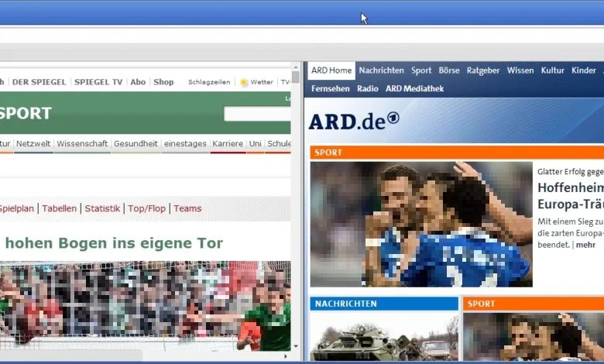This screenshot has height=364, width=604.
Task: Click Spiegel pane scroll-down arrow
Action: pos(296,346)
